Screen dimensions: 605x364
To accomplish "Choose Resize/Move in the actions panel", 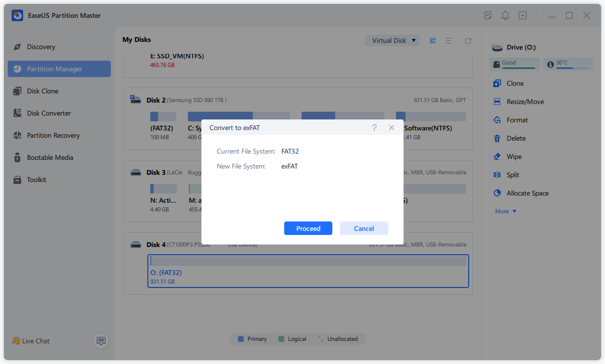I will (526, 102).
